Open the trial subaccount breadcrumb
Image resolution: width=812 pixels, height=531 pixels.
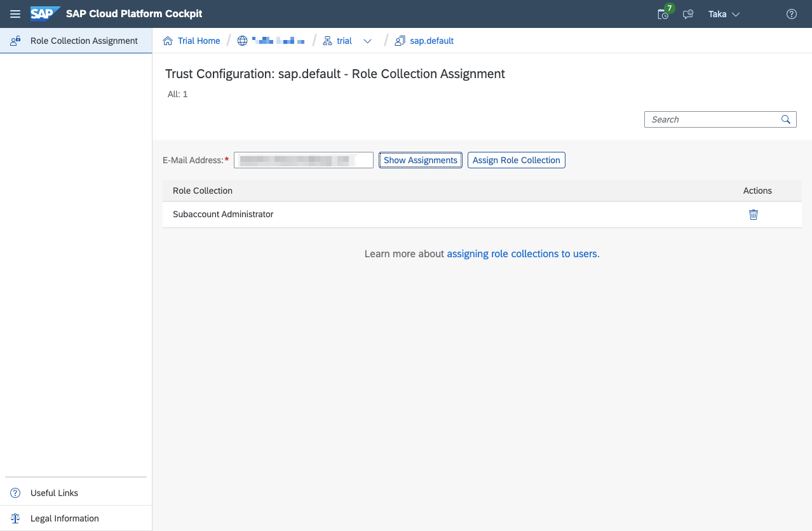click(x=337, y=41)
